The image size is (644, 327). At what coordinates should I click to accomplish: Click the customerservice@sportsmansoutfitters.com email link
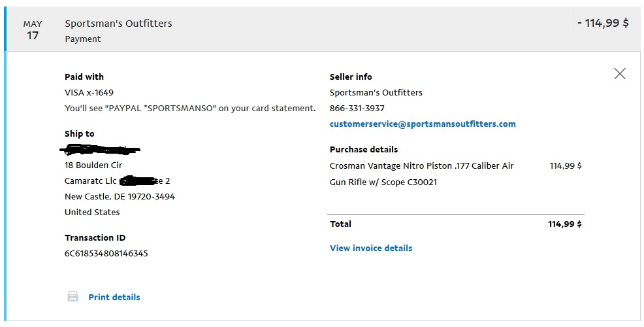[x=423, y=124]
